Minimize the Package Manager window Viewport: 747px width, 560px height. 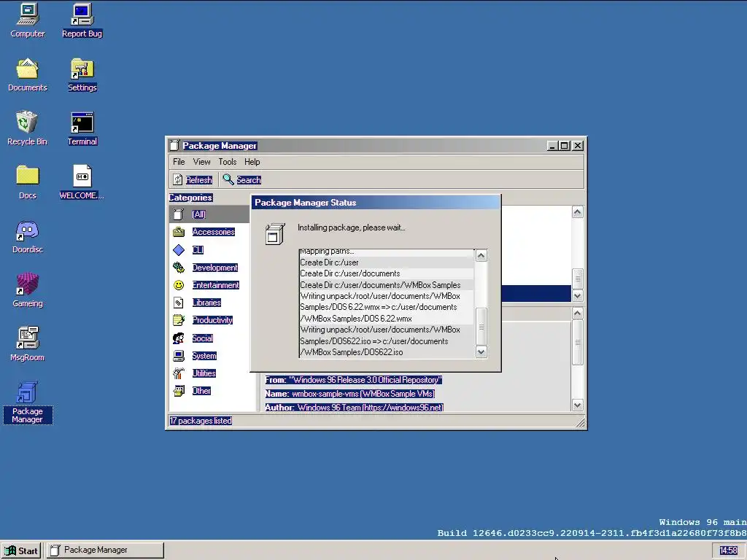coord(552,146)
